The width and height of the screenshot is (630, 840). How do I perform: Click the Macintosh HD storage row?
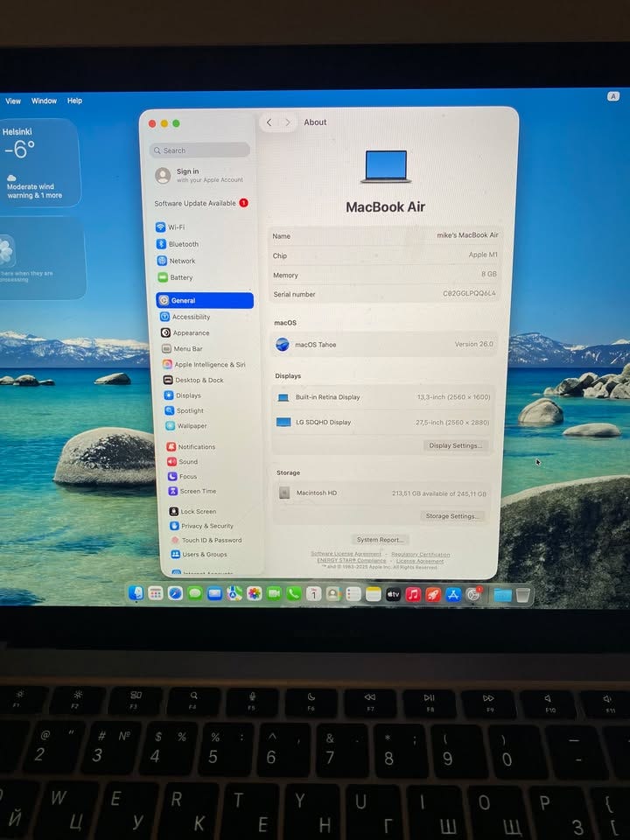coord(381,493)
